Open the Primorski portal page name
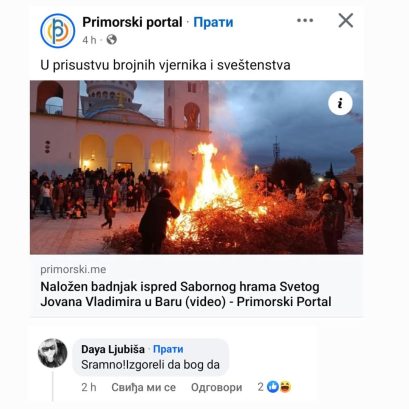This screenshot has width=409, height=409. pyautogui.click(x=132, y=22)
